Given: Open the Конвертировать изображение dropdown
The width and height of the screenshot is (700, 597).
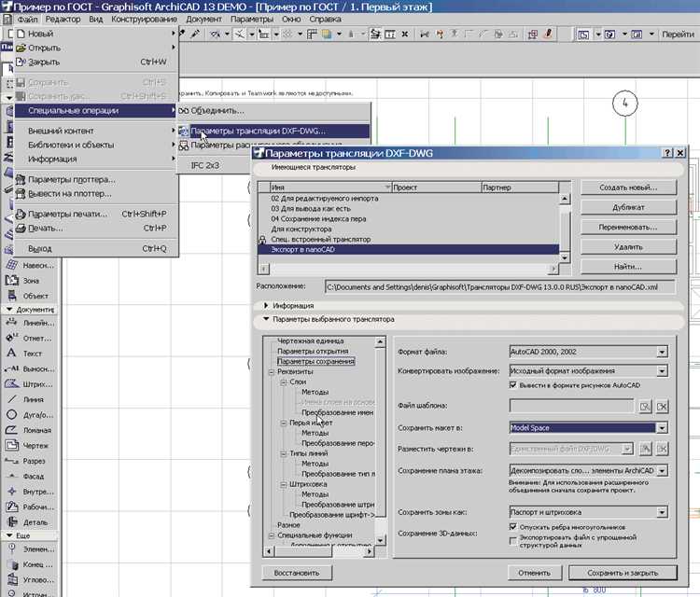Looking at the screenshot, I should coord(662,370).
